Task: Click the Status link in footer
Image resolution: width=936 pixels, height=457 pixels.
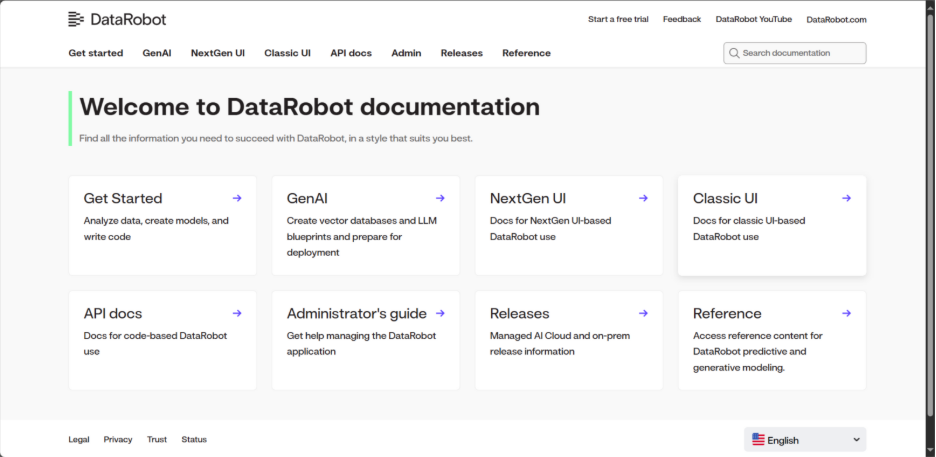Action: coord(194,439)
